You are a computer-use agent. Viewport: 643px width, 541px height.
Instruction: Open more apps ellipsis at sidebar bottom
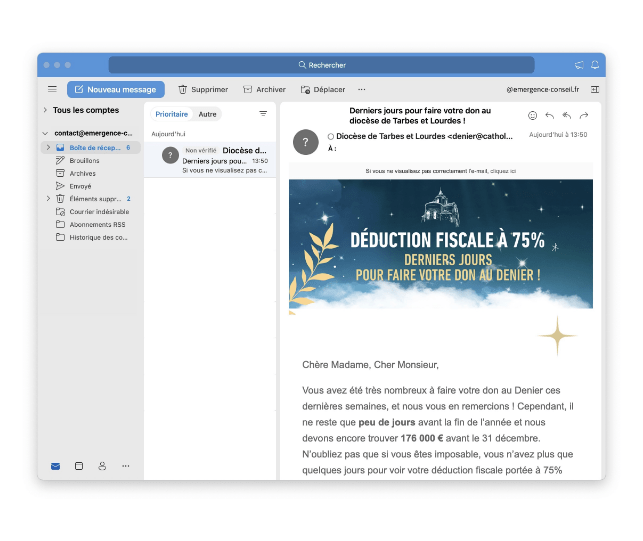click(x=125, y=466)
